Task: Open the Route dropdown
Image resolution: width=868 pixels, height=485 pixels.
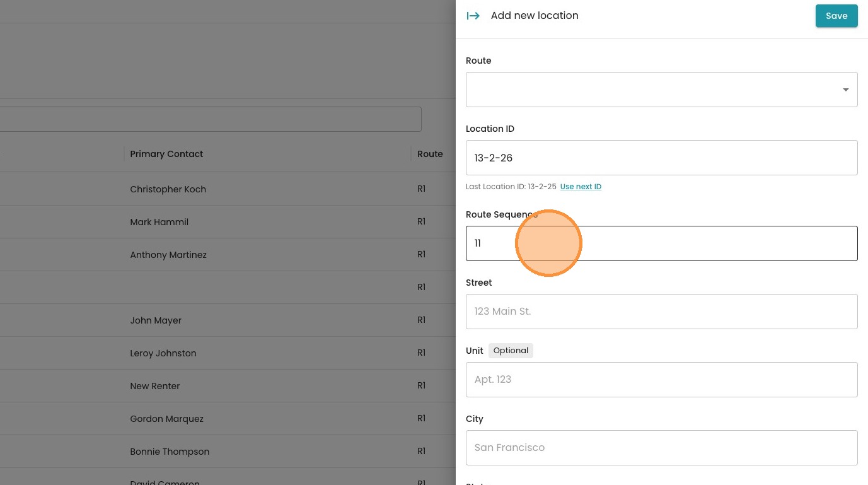Action: click(661, 90)
